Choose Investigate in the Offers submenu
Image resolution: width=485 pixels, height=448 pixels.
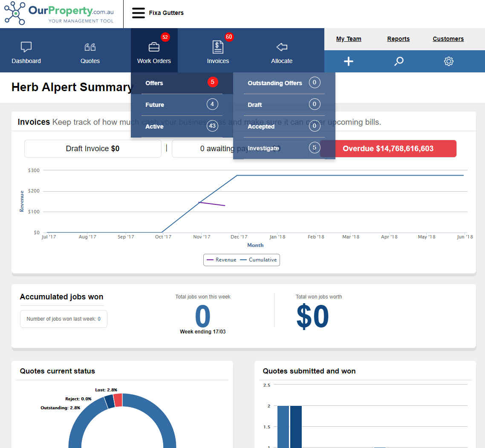pyautogui.click(x=284, y=148)
